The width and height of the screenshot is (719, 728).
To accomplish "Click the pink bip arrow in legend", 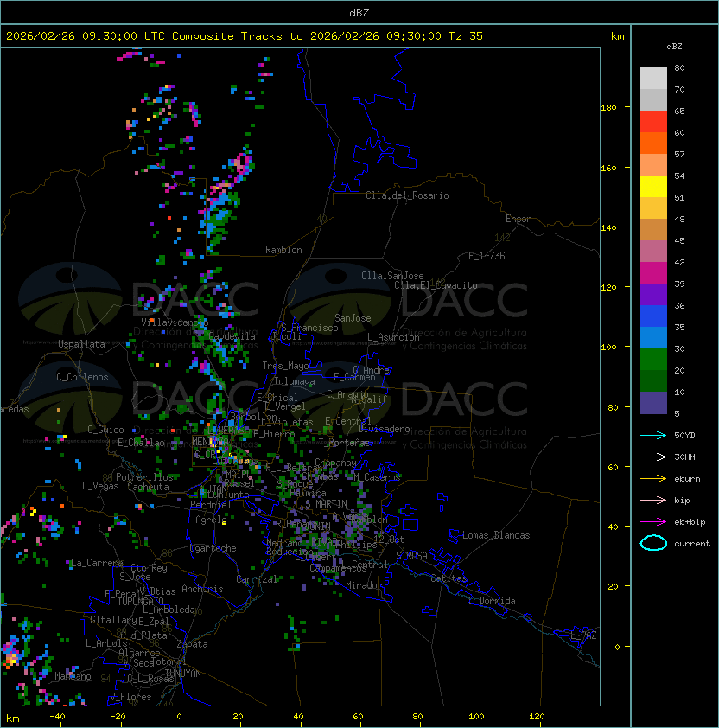I will click(653, 501).
